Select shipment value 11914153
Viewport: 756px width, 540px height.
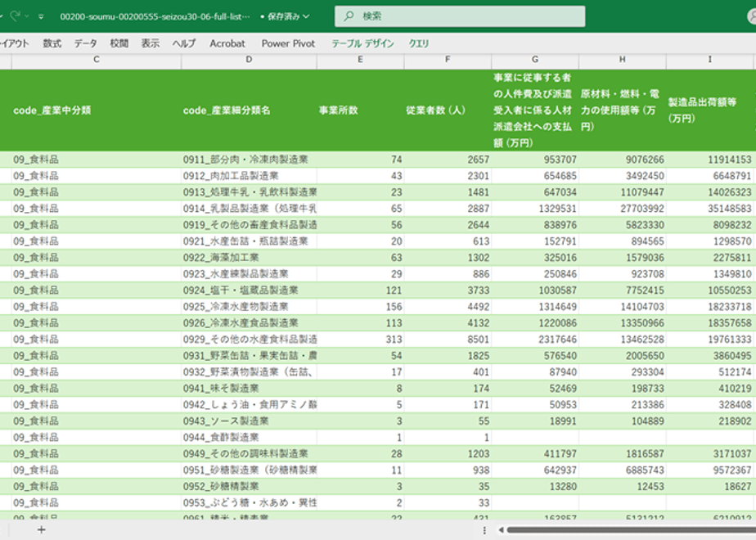tap(709, 160)
